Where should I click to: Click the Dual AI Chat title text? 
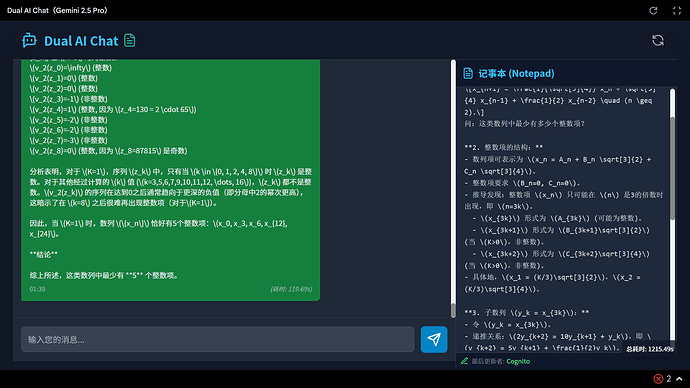[x=81, y=41]
